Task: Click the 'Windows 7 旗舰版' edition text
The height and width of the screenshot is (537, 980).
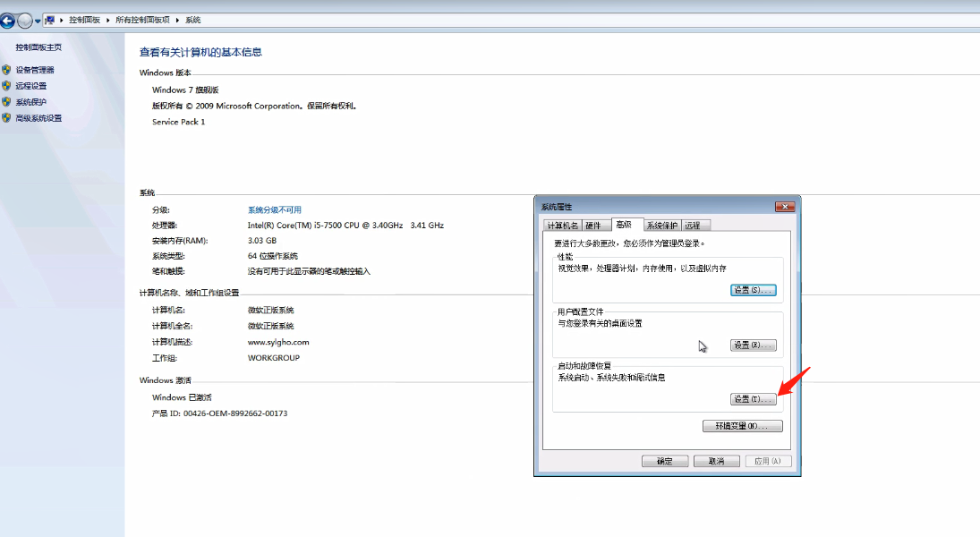Action: click(185, 90)
